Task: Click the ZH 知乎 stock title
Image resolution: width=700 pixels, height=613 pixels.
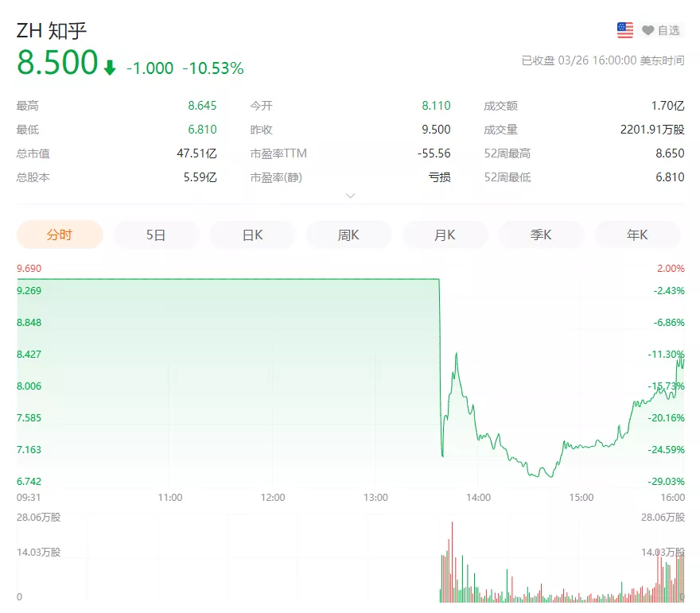Action: [52, 30]
